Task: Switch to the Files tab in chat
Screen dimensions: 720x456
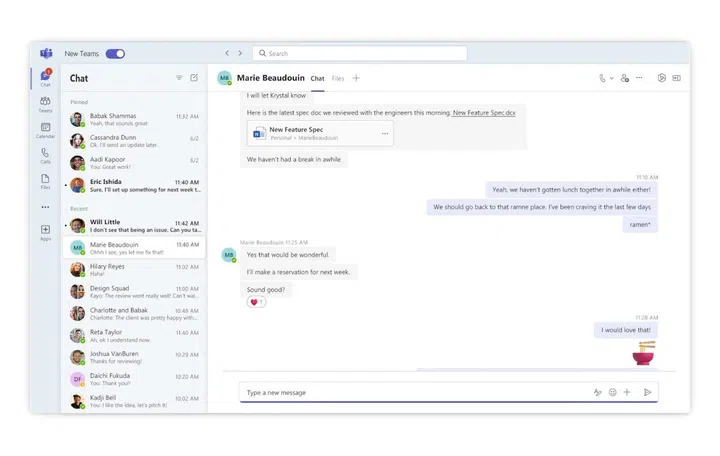Action: (338, 78)
